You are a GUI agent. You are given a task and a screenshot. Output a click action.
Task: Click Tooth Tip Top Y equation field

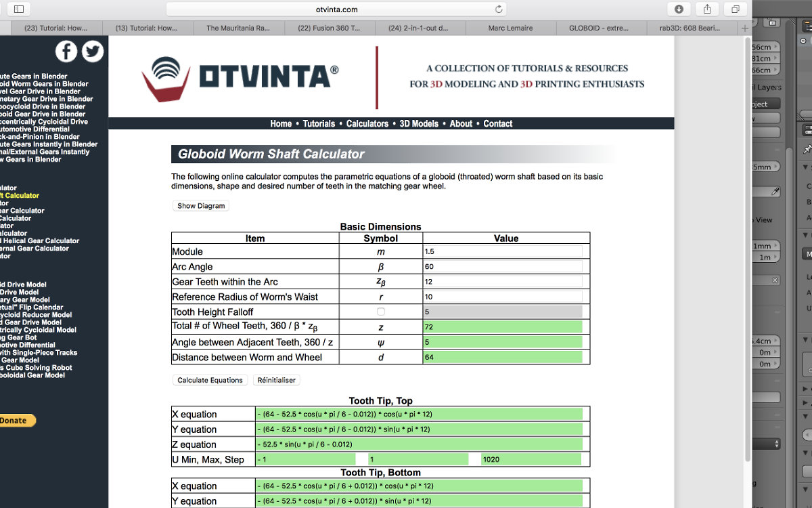point(419,429)
